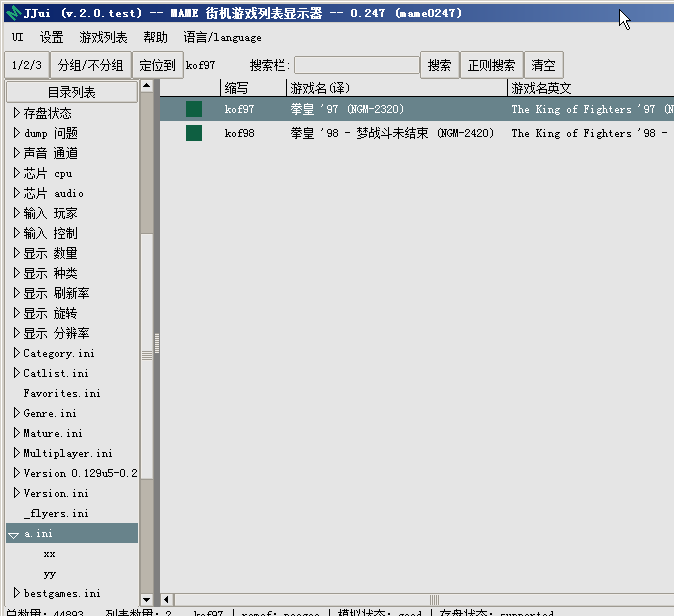
Task: Click the green status square for kof98
Action: click(194, 133)
